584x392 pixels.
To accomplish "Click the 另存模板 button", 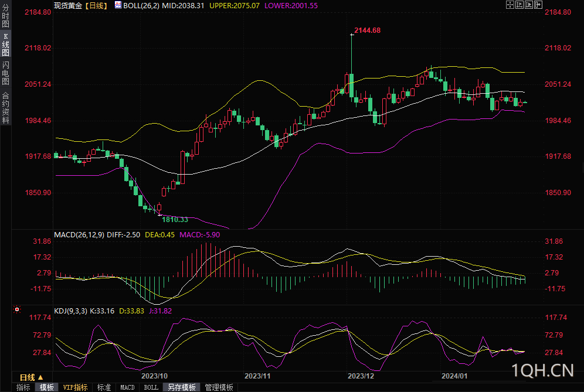I will point(181,387).
